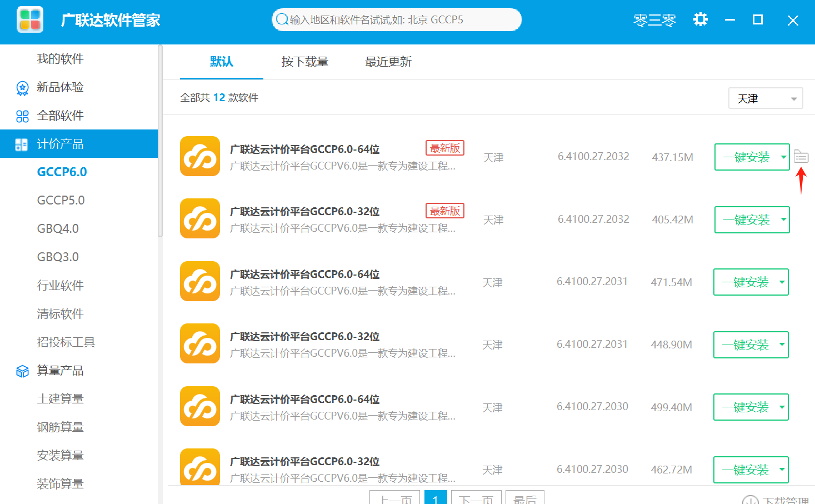Click the 全部软件 four-circles icon

click(x=22, y=116)
